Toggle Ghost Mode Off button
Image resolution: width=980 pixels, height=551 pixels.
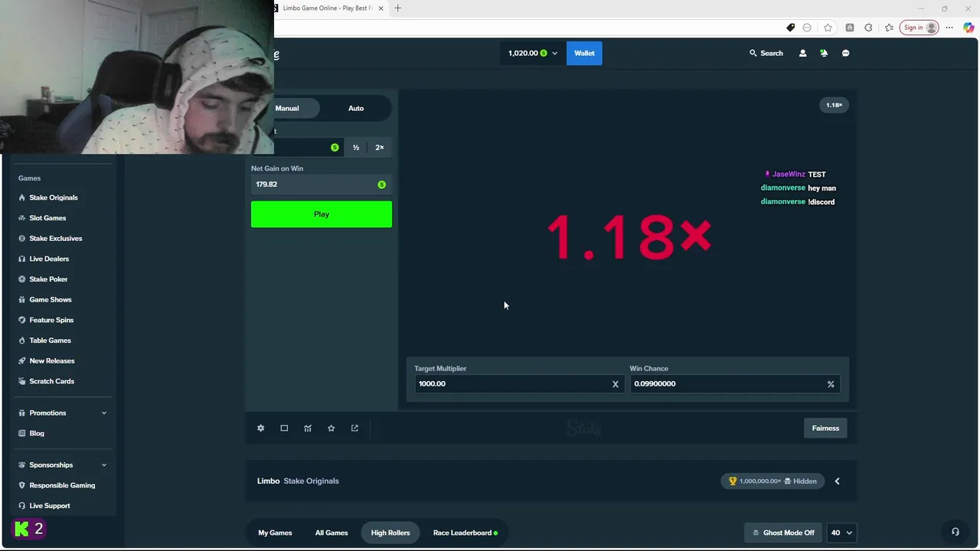(x=783, y=533)
